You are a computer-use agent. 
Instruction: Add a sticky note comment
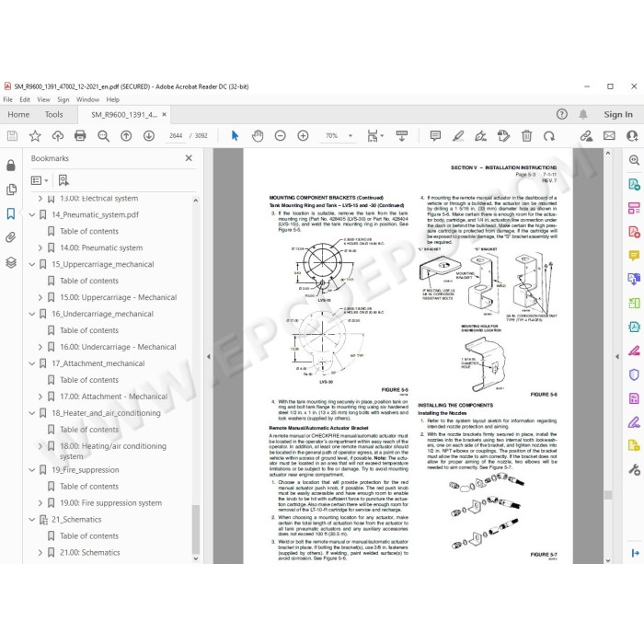(x=435, y=135)
